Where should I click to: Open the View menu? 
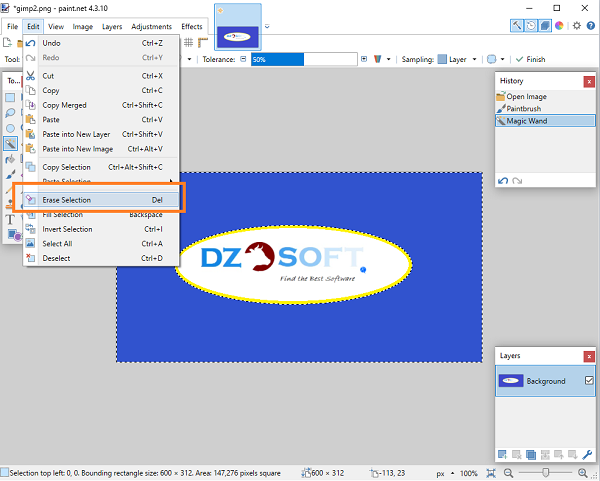pyautogui.click(x=56, y=26)
